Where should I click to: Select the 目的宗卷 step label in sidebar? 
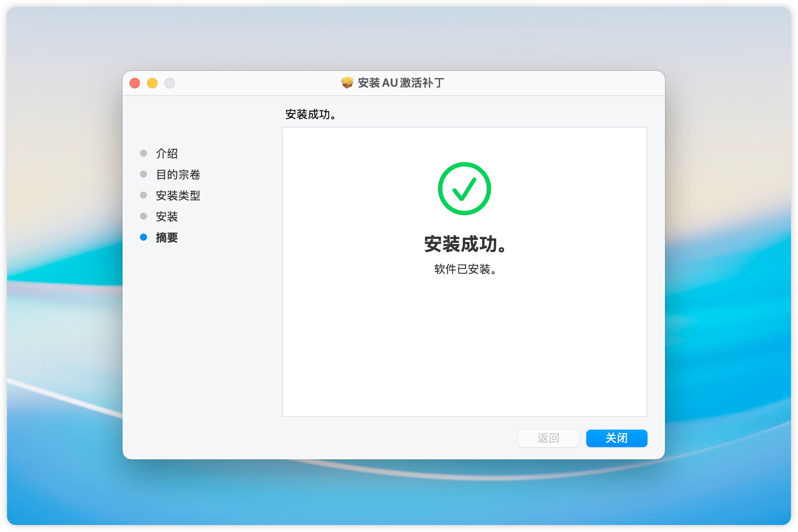click(x=178, y=175)
